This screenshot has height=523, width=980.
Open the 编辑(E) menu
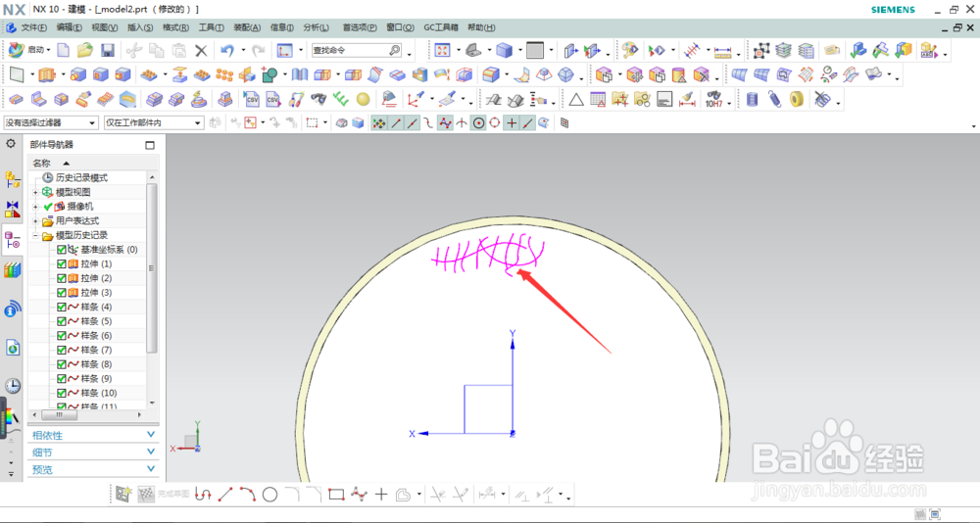tap(69, 27)
